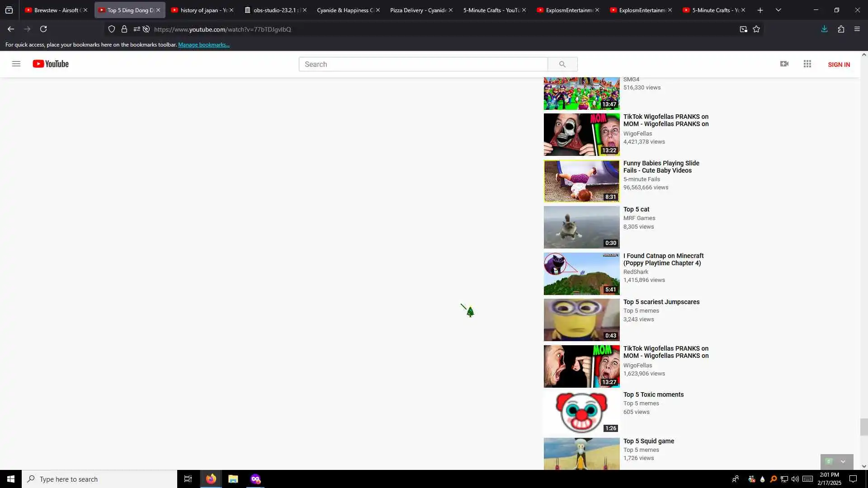Click the create video camera icon
The image size is (868, 488).
tap(784, 64)
